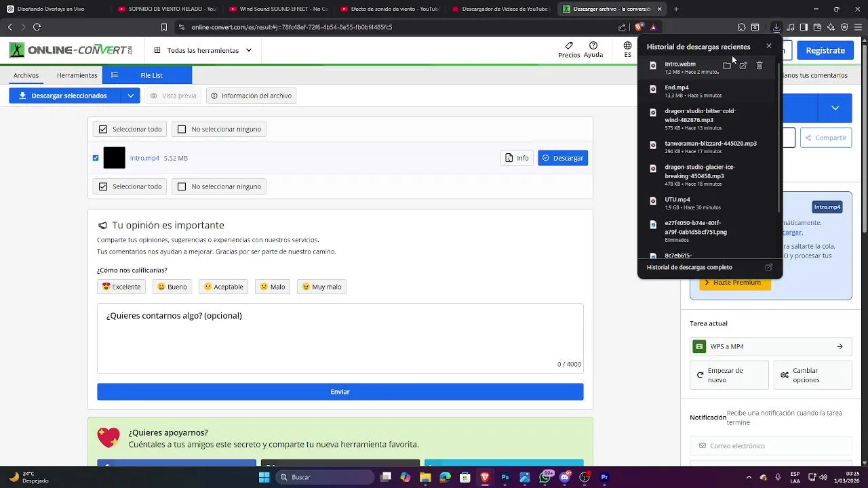The image size is (868, 488).
Task: Check the lower Seleccionar todo checkbox
Action: (103, 186)
